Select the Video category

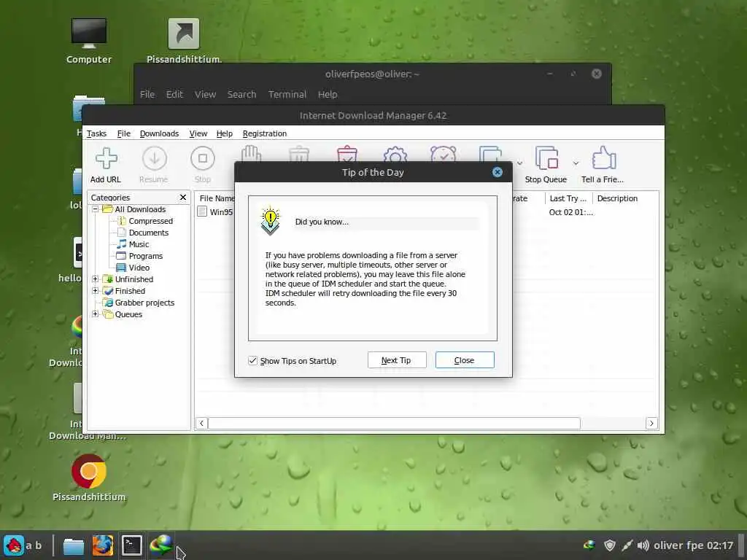click(x=139, y=268)
